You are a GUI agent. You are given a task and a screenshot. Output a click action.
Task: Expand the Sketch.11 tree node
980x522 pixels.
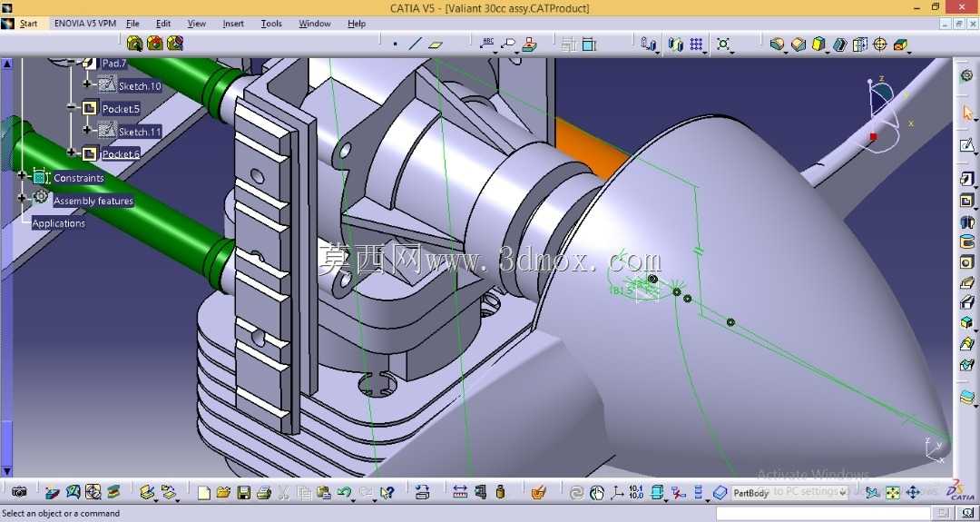click(87, 130)
